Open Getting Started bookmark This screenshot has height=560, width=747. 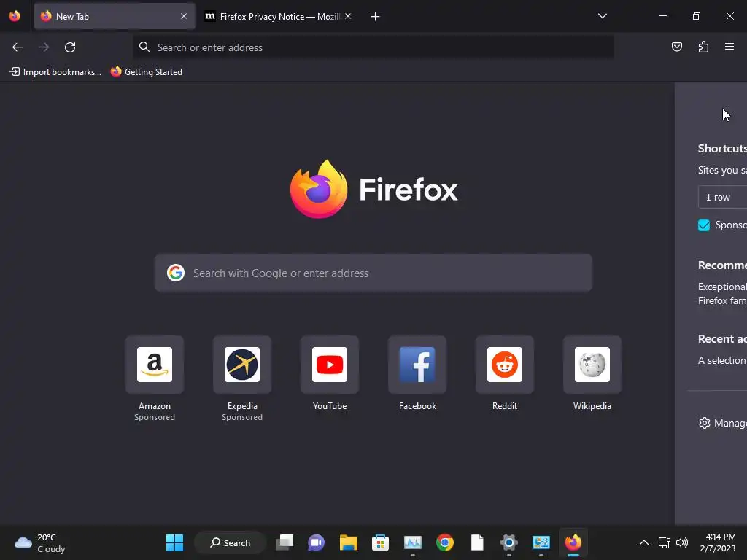(147, 72)
